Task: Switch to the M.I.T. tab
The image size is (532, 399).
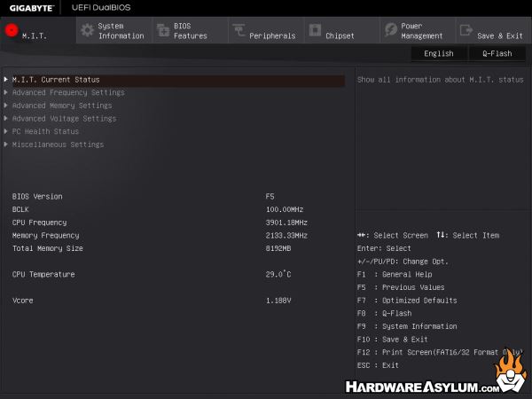Action: (x=38, y=30)
